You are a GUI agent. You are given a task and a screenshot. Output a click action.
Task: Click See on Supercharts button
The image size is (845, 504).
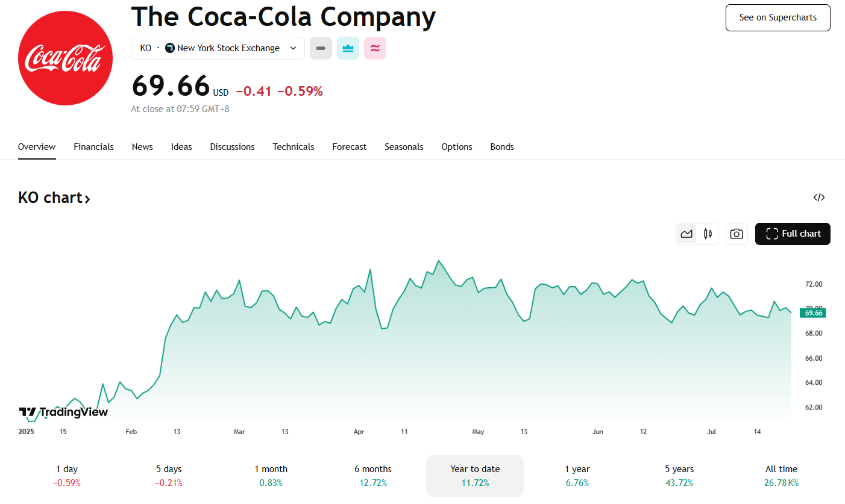click(x=777, y=17)
